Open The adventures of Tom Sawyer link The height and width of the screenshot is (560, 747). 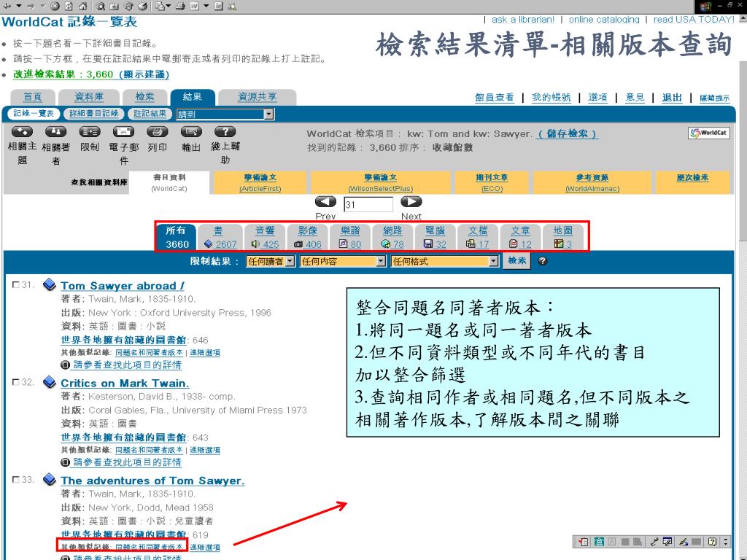152,481
